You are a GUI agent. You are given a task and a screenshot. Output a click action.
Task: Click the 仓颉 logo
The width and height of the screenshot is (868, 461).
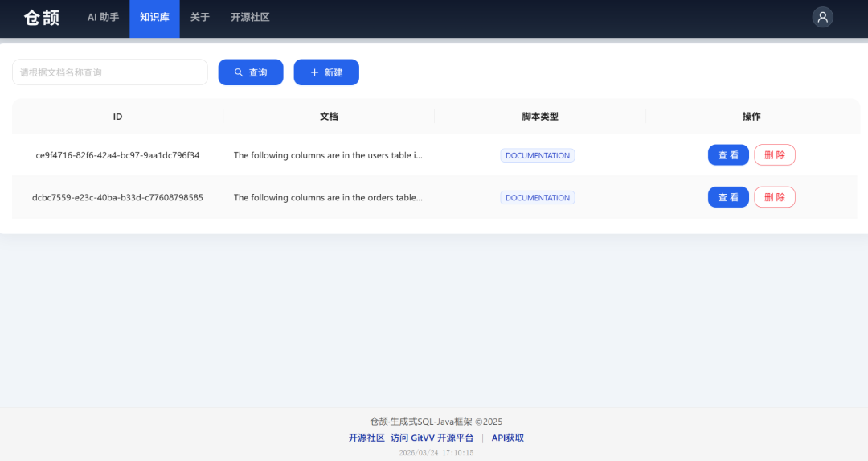coord(42,18)
